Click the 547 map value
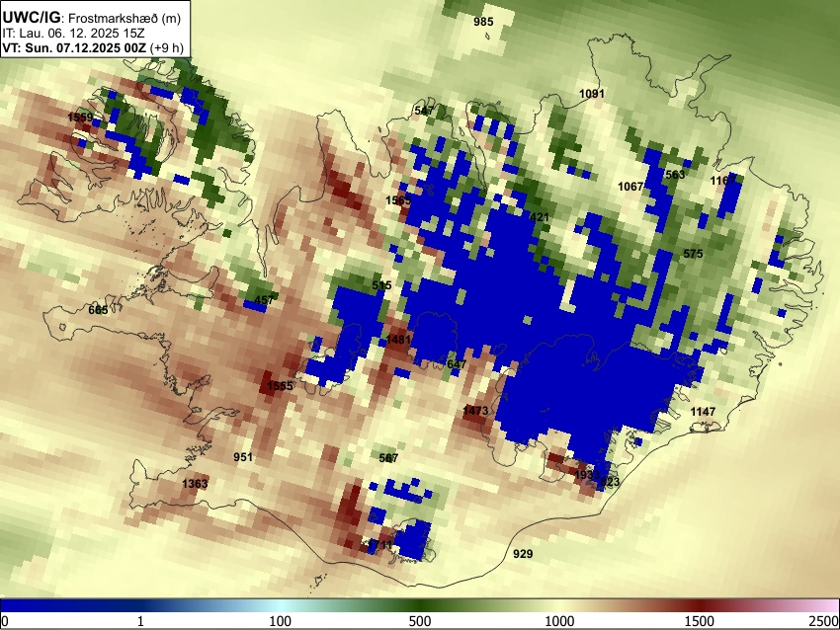The height and width of the screenshot is (630, 840). 424,111
